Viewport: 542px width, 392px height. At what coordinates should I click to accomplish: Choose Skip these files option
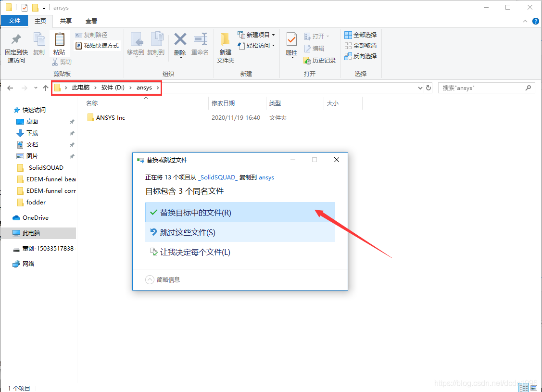pos(240,232)
